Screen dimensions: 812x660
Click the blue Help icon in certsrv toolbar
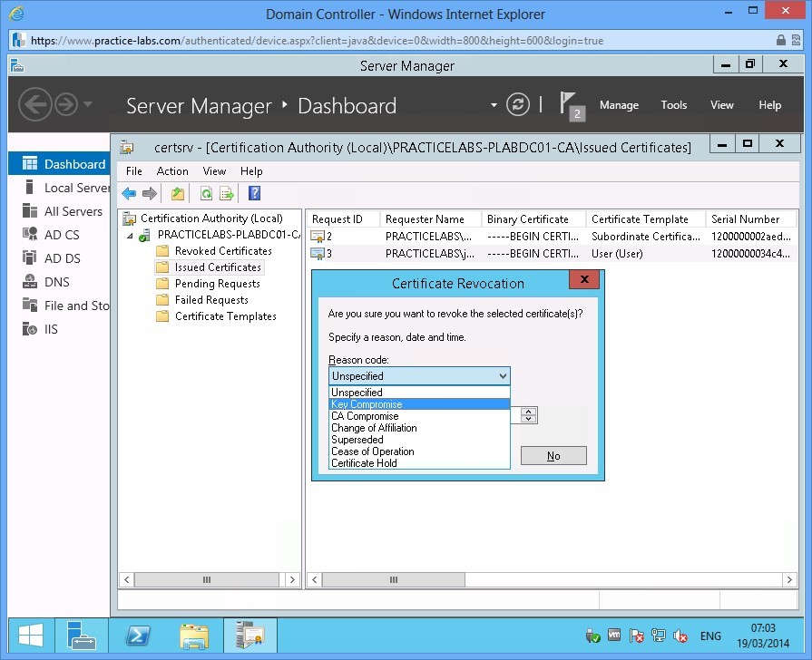[x=254, y=193]
